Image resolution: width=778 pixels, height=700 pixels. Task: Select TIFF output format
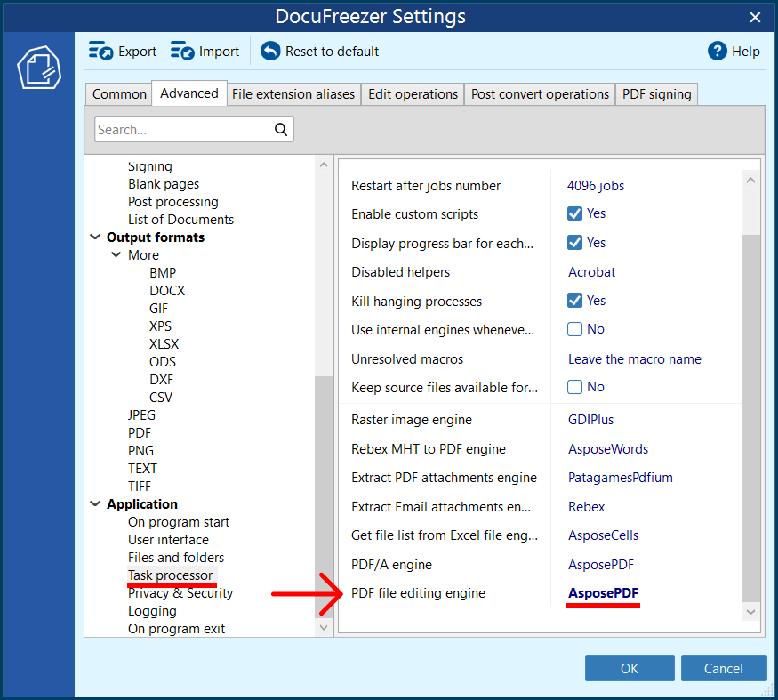(x=140, y=487)
